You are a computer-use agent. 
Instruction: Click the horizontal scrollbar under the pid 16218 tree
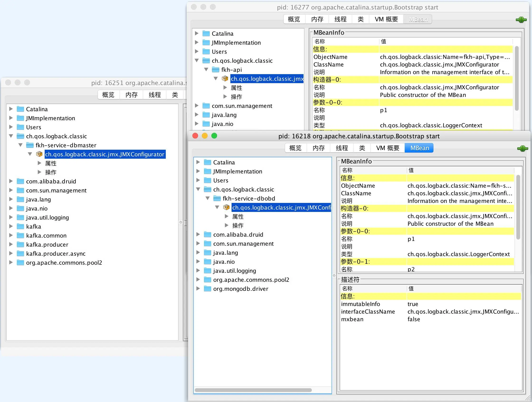[x=253, y=390]
